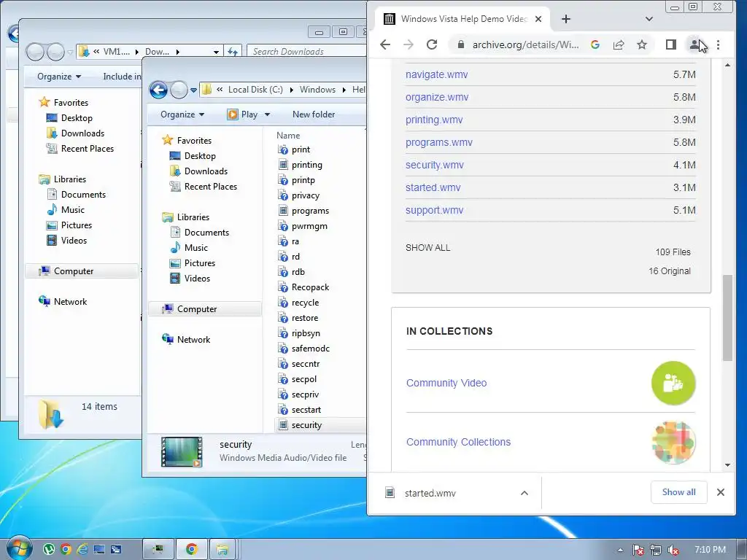
Task: Reload the archive.org page
Action: click(432, 44)
